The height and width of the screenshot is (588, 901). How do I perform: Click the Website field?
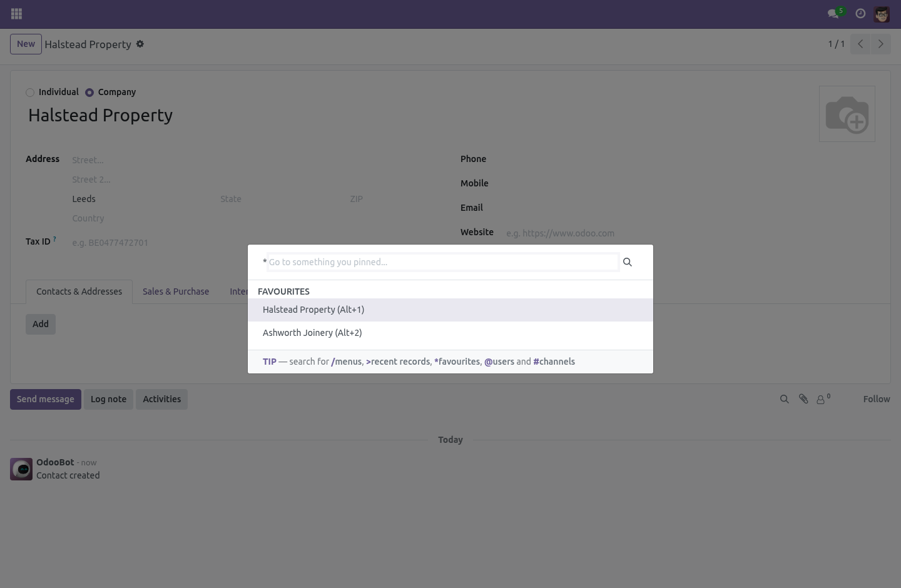pyautogui.click(x=690, y=233)
